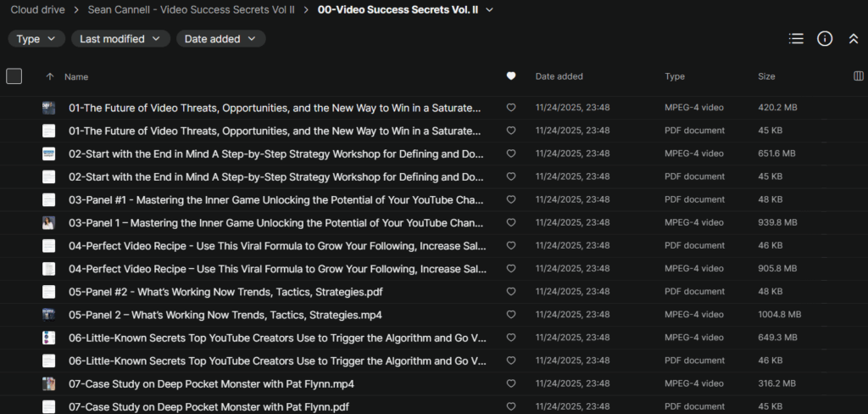868x414 pixels.
Task: Click favourites heart icon in column header
Action: [511, 76]
